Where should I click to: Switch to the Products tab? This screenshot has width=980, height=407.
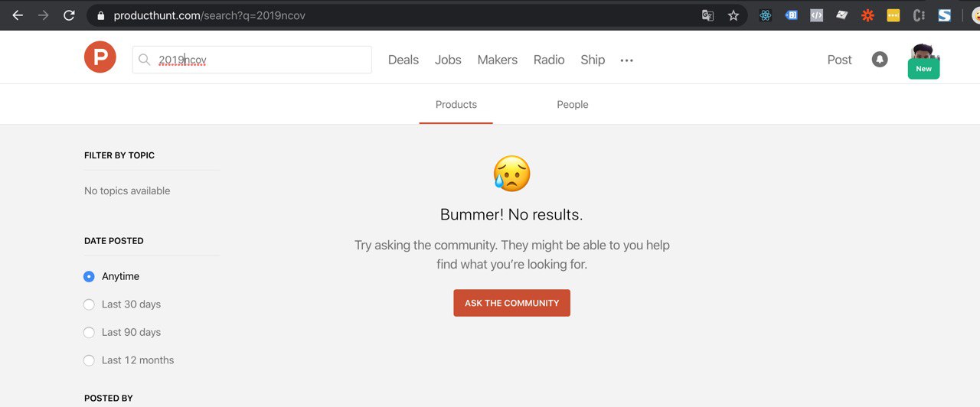[x=456, y=105]
